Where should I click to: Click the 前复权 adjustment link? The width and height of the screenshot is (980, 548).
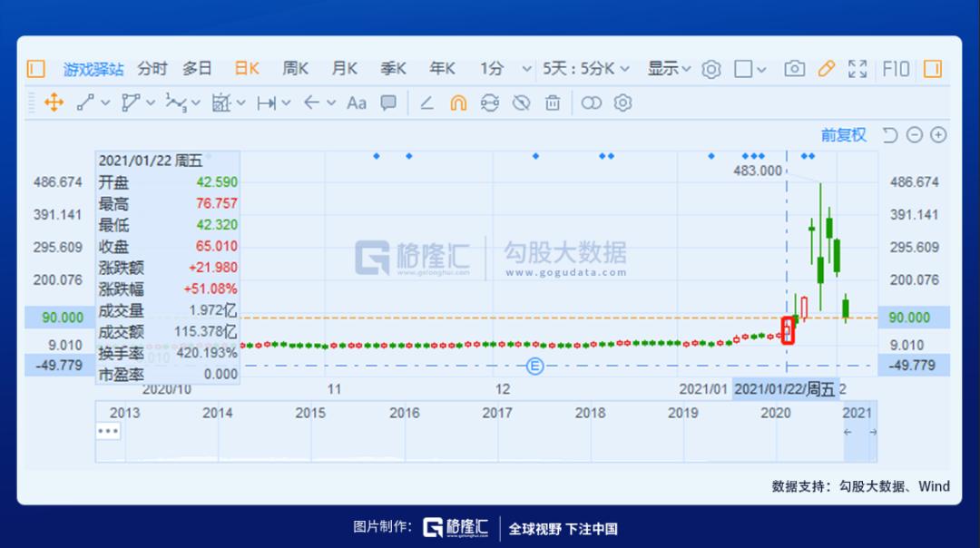[x=843, y=135]
